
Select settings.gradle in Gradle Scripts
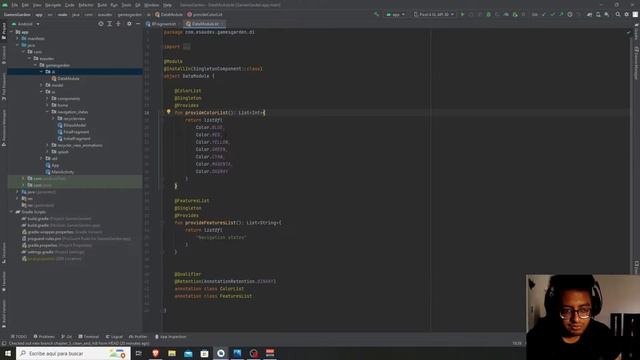point(53,252)
